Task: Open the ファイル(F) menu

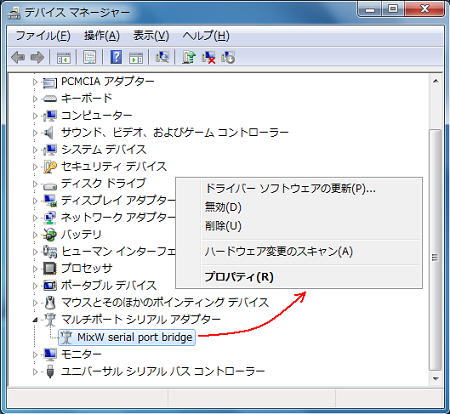Action: click(x=43, y=35)
